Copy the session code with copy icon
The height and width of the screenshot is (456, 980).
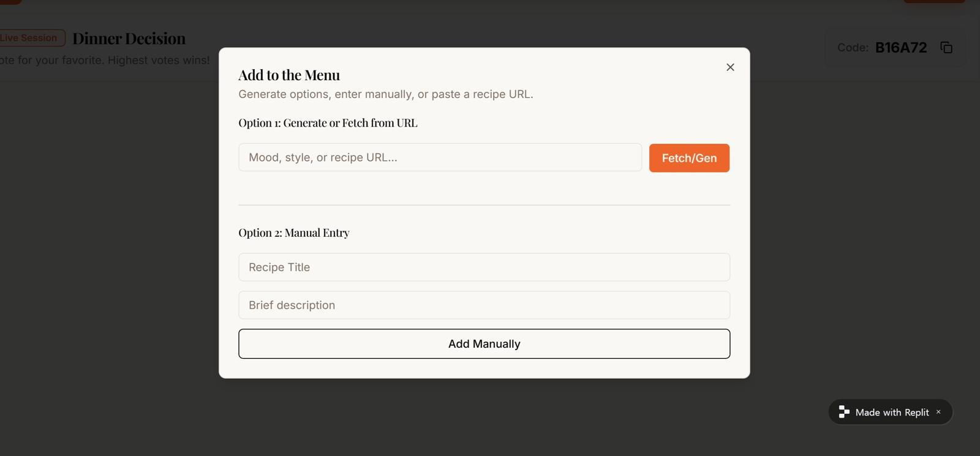[x=946, y=48]
